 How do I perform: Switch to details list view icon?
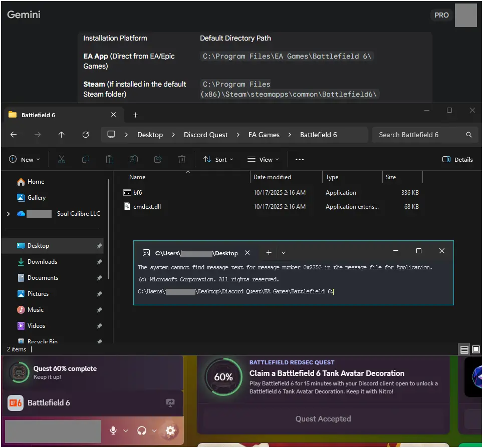pos(464,349)
